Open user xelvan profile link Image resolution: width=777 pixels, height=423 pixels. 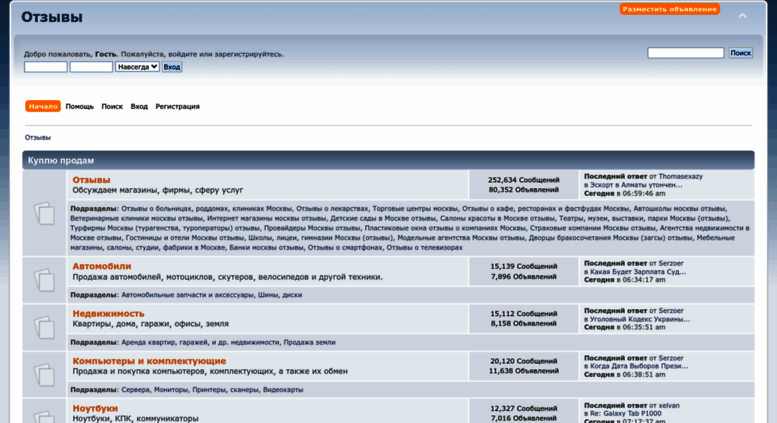point(669,406)
